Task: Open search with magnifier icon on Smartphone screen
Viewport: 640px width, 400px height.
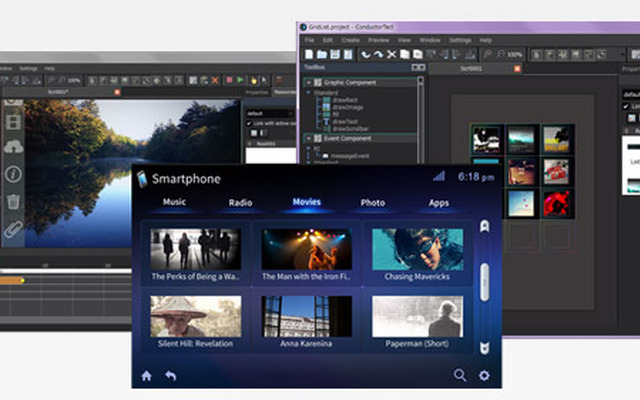Action: click(x=460, y=375)
